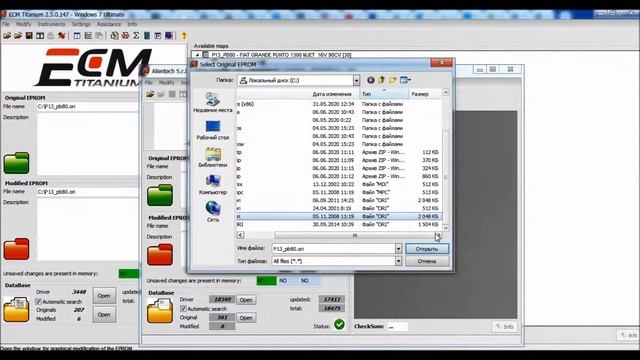Click Driver Open button in ECM Titanium window
Screen dimensions: 640x360
click(x=104, y=296)
